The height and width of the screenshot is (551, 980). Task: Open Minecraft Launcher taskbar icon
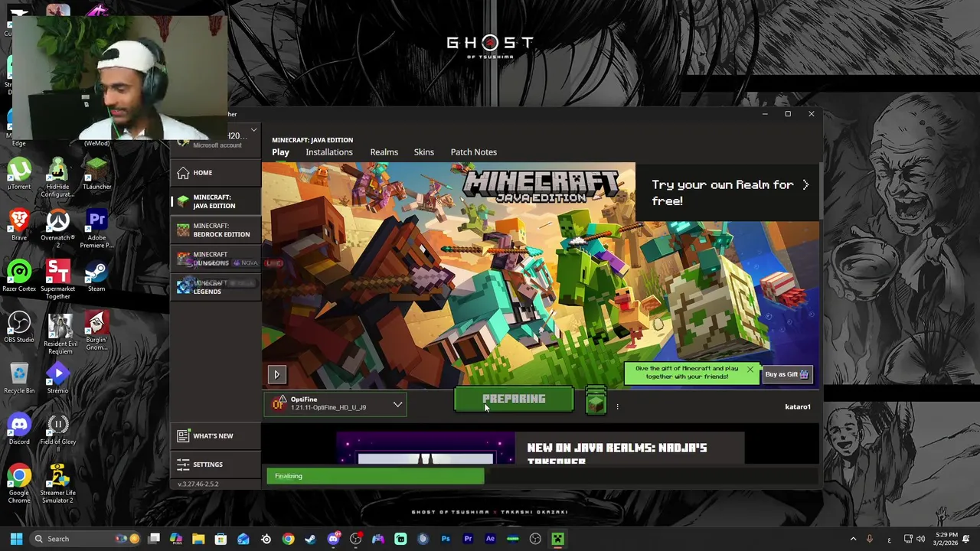coord(557,539)
